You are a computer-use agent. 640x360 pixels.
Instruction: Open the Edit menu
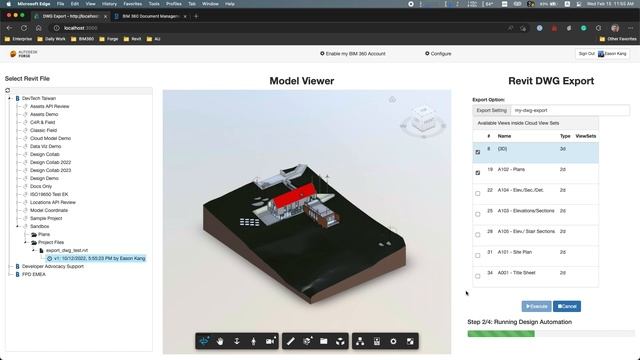click(75, 4)
